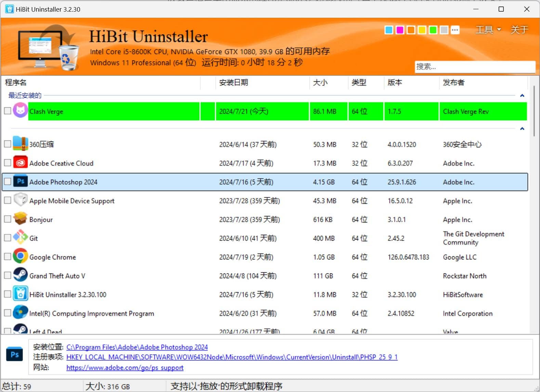Tick the Adobe Photoshop 2024 checkbox
540x392 pixels.
8,181
